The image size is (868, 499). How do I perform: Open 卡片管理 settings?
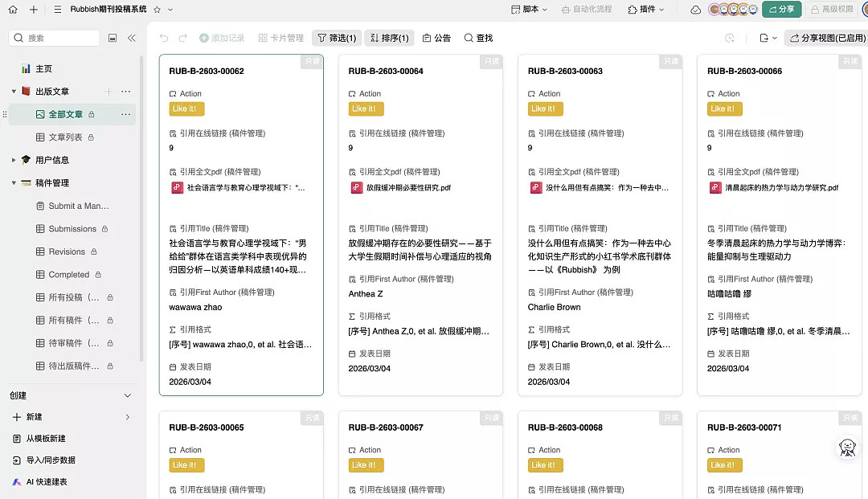point(281,38)
